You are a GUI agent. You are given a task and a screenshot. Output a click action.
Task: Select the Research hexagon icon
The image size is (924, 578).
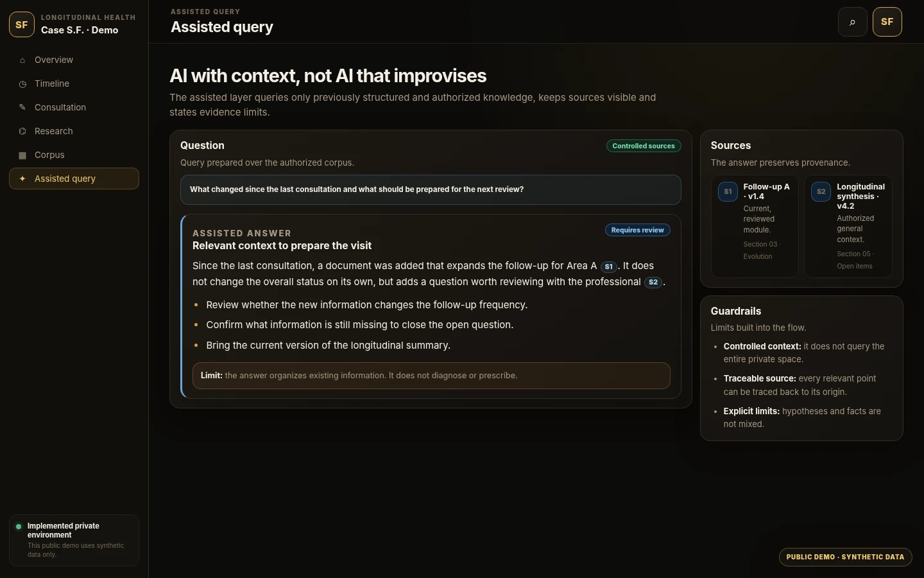22,131
